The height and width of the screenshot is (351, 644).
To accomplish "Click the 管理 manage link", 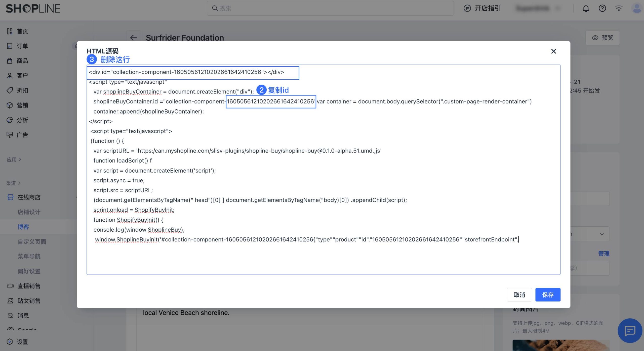I will tap(603, 253).
